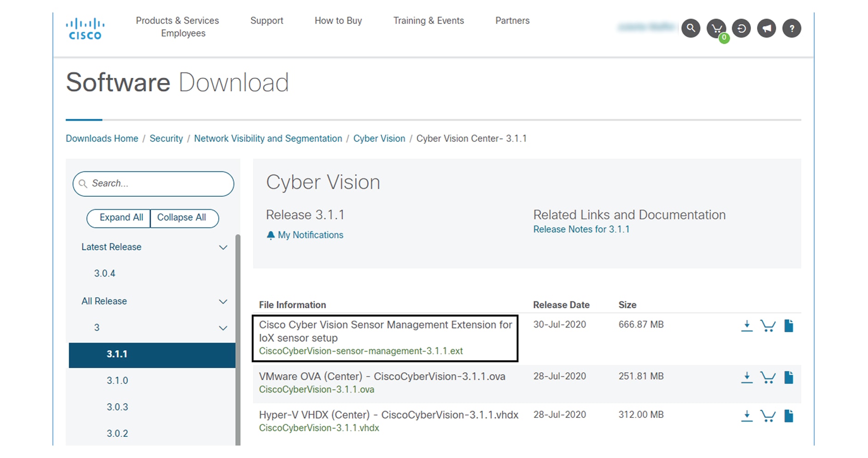Select release 3.1.0 in the sidebar
Screen dimensions: 868x458
click(x=117, y=381)
